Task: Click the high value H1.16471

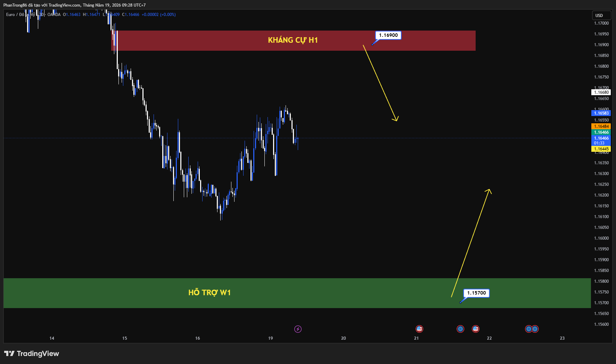Action: pyautogui.click(x=92, y=15)
